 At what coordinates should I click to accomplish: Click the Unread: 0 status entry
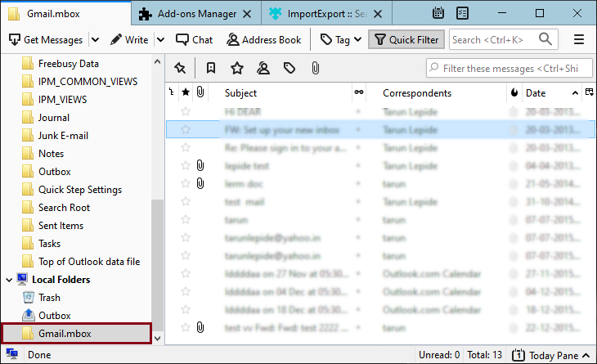[439, 355]
